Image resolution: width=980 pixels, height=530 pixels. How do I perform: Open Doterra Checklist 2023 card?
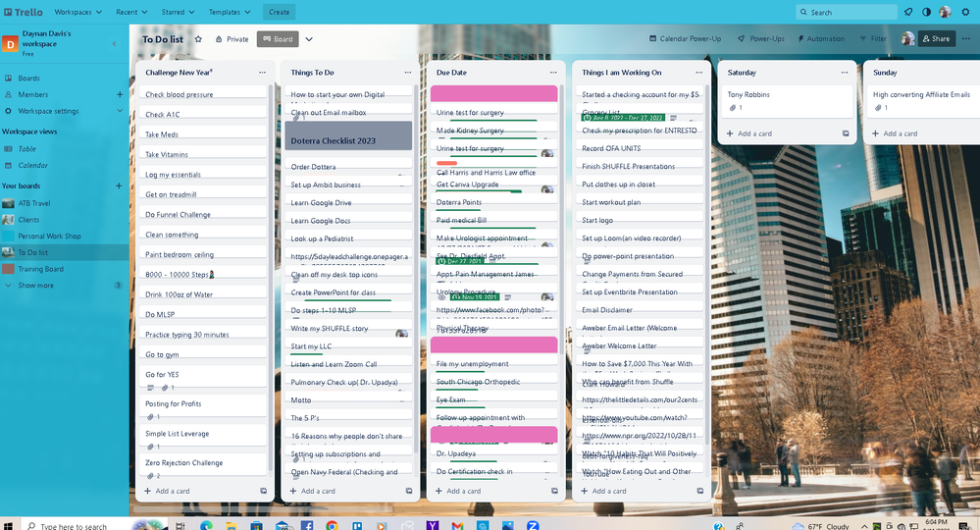click(x=348, y=135)
